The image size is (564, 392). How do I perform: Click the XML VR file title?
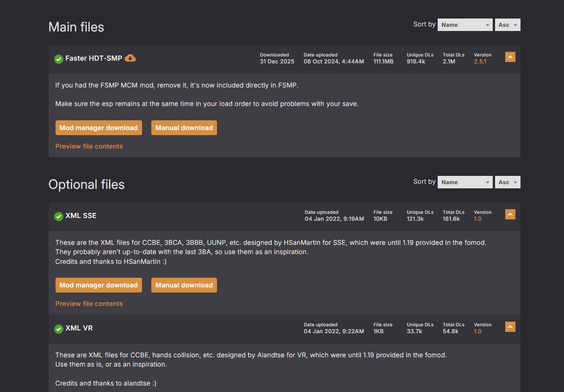tap(79, 328)
